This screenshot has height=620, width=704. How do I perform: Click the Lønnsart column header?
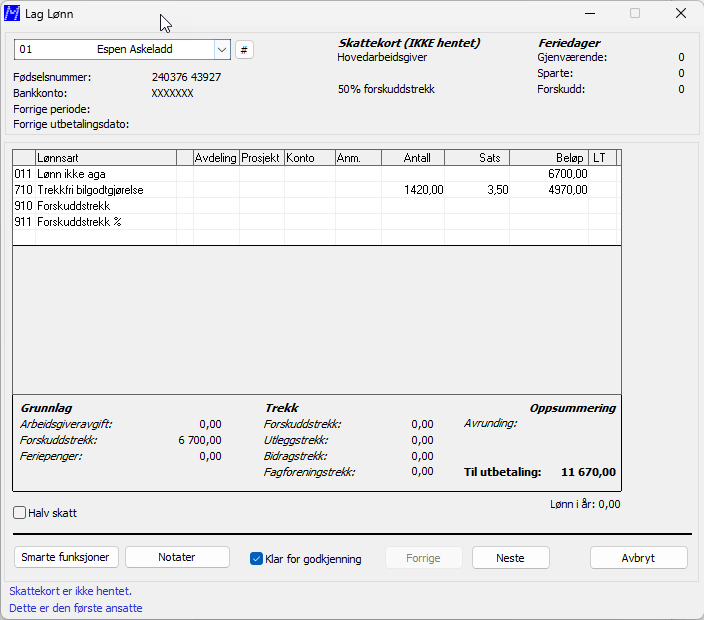pos(106,158)
